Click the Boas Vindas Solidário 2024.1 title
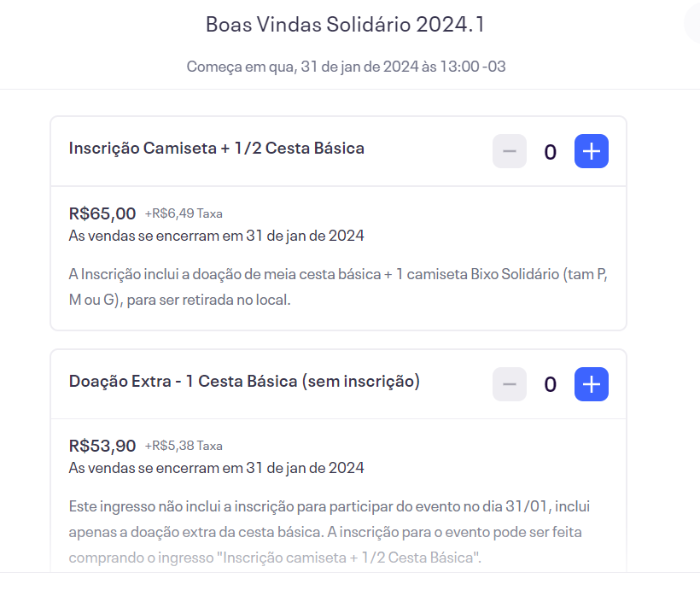The image size is (700, 590). click(345, 25)
